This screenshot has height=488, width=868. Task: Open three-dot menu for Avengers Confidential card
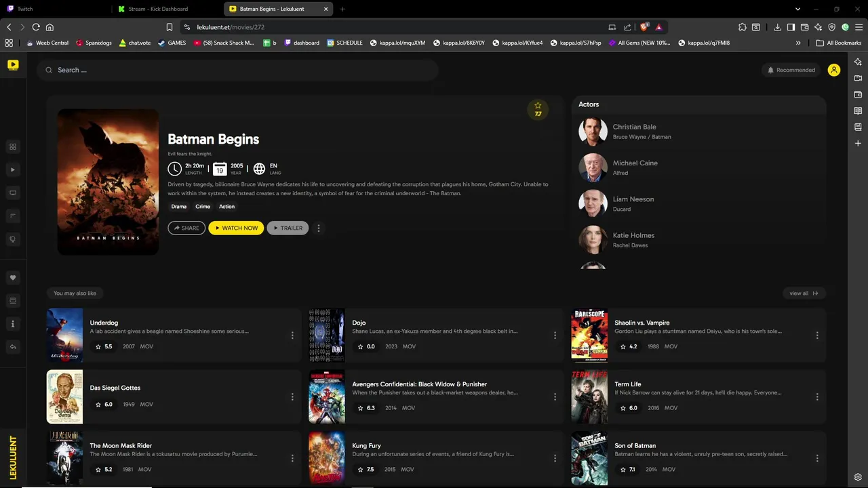555,397
